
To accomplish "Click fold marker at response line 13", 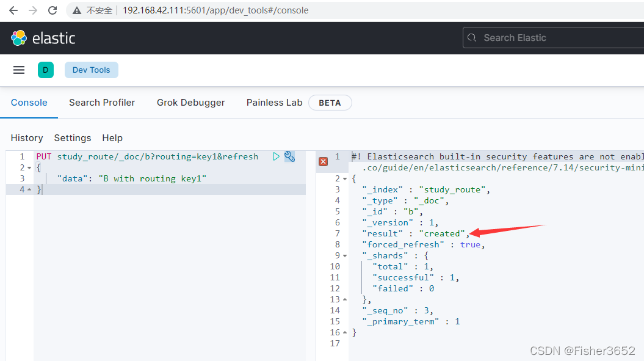I will coord(345,300).
